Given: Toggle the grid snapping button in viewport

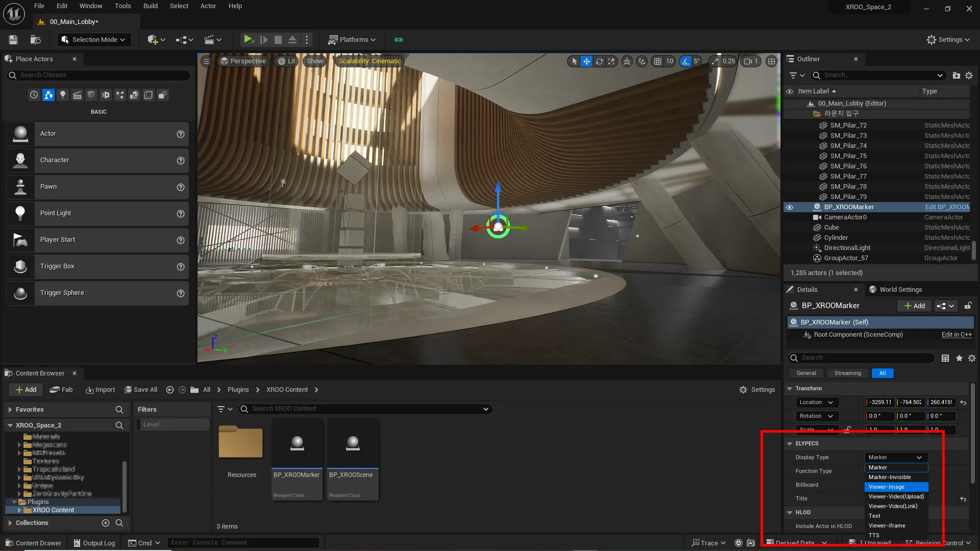Looking at the screenshot, I should click(658, 61).
